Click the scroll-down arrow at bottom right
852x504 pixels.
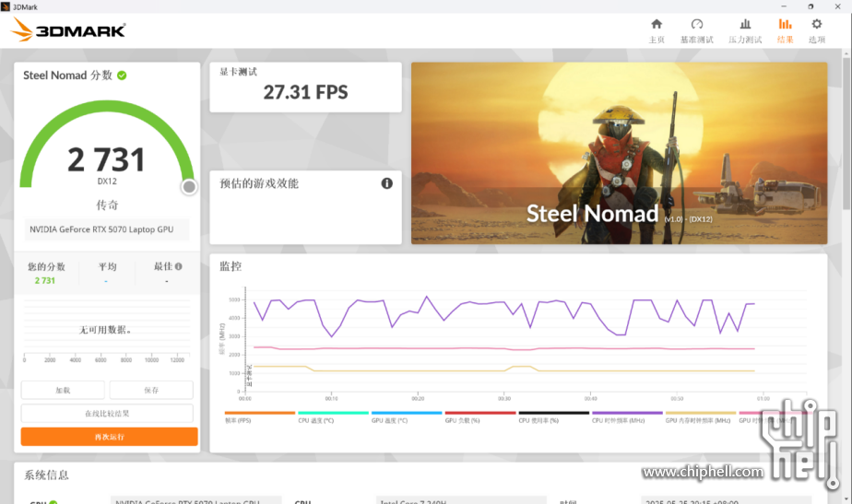point(846,499)
